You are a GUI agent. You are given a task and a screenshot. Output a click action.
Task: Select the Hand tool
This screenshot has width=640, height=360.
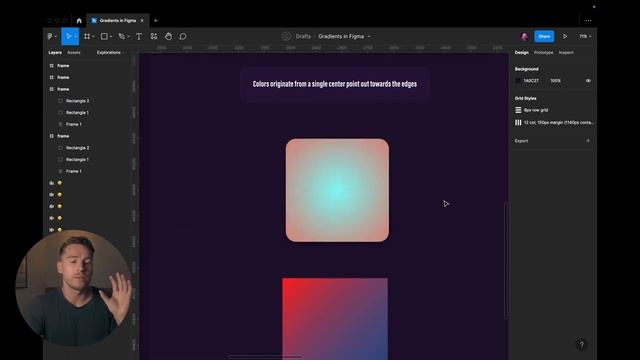coord(168,36)
